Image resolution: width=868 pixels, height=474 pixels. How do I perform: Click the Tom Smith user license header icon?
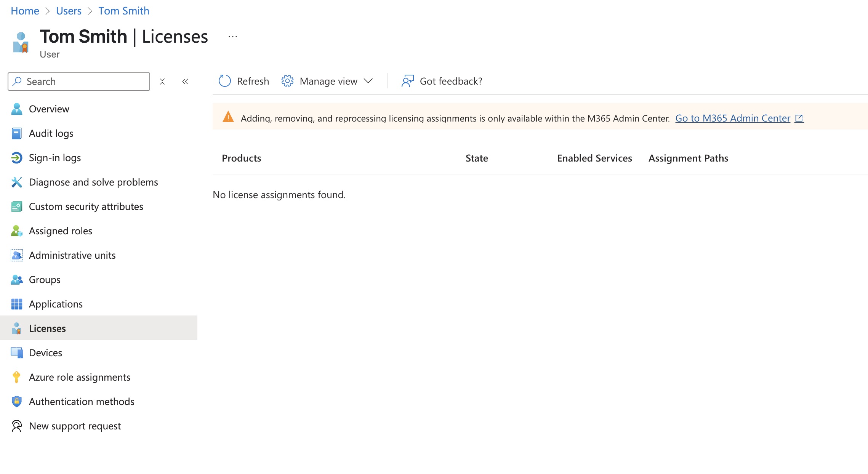click(x=21, y=42)
